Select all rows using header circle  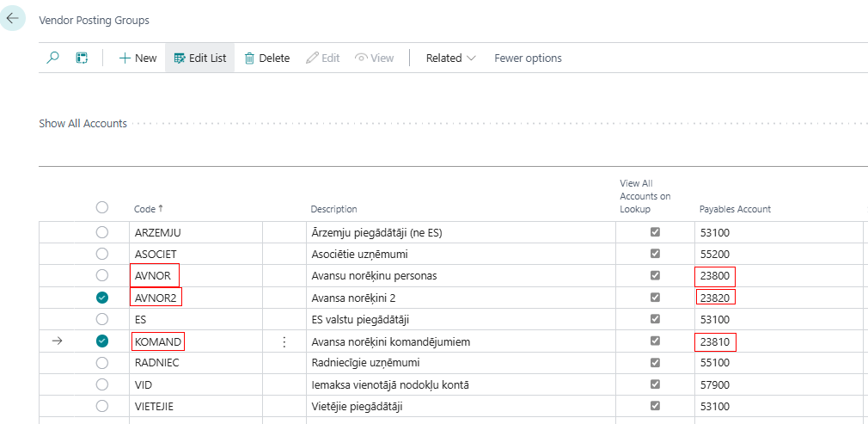point(102,207)
